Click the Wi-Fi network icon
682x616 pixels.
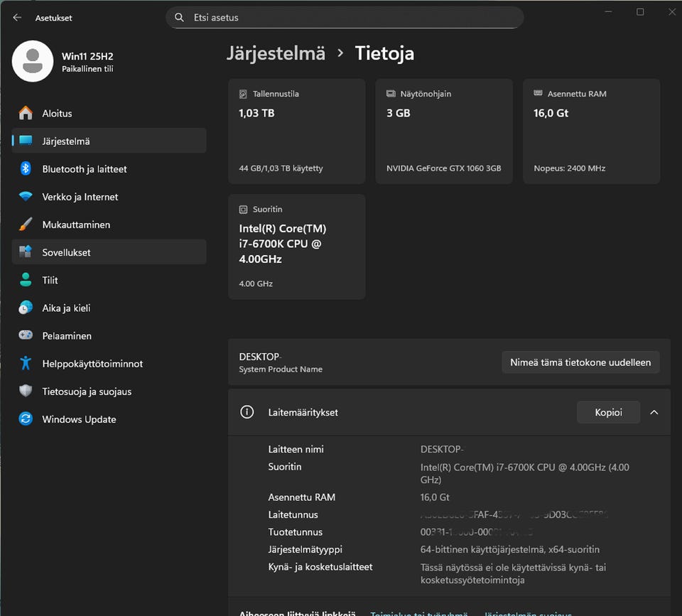point(26,197)
